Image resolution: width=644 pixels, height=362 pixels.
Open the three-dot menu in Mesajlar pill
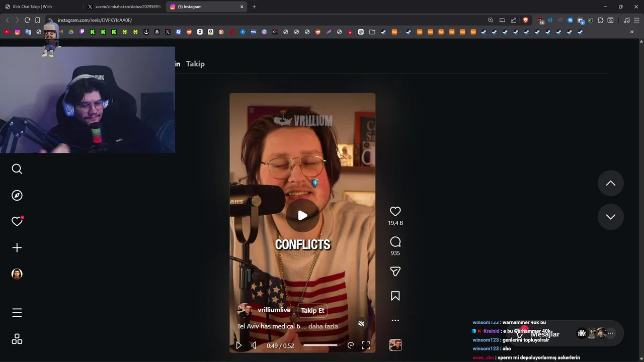(610, 333)
